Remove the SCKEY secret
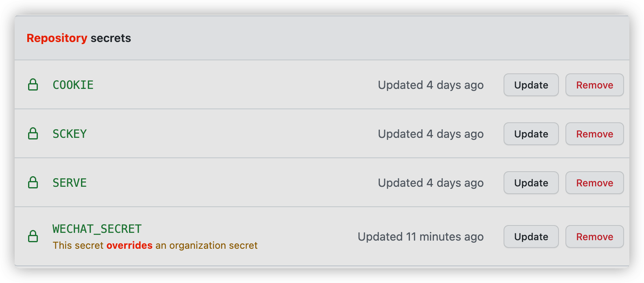Image resolution: width=644 pixels, height=283 pixels. coord(595,134)
